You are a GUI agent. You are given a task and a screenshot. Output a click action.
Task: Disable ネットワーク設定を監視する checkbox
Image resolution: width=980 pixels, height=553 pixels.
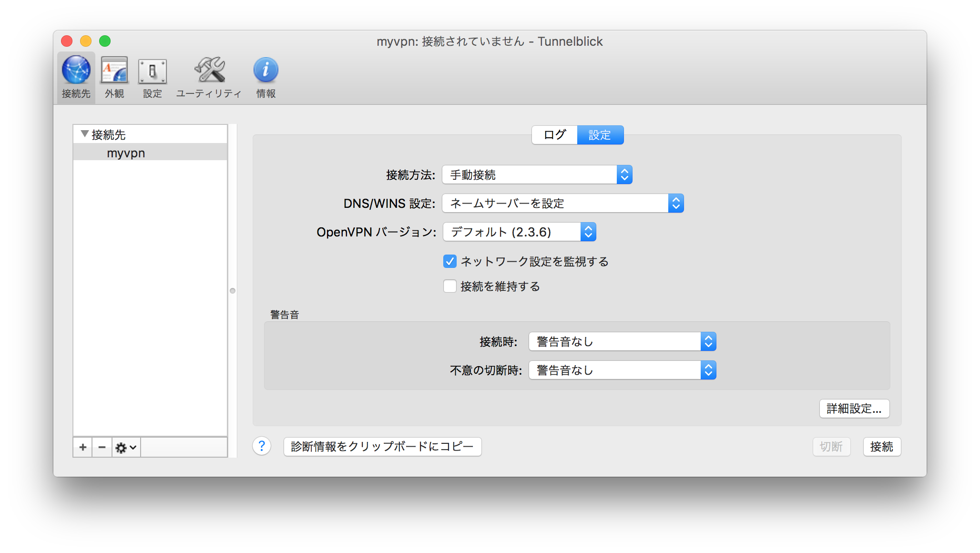[449, 261]
